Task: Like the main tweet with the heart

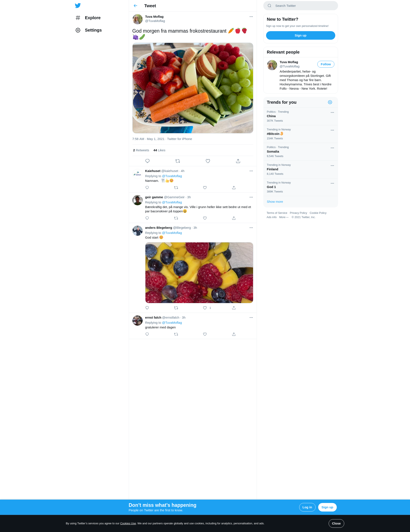Action: click(208, 161)
